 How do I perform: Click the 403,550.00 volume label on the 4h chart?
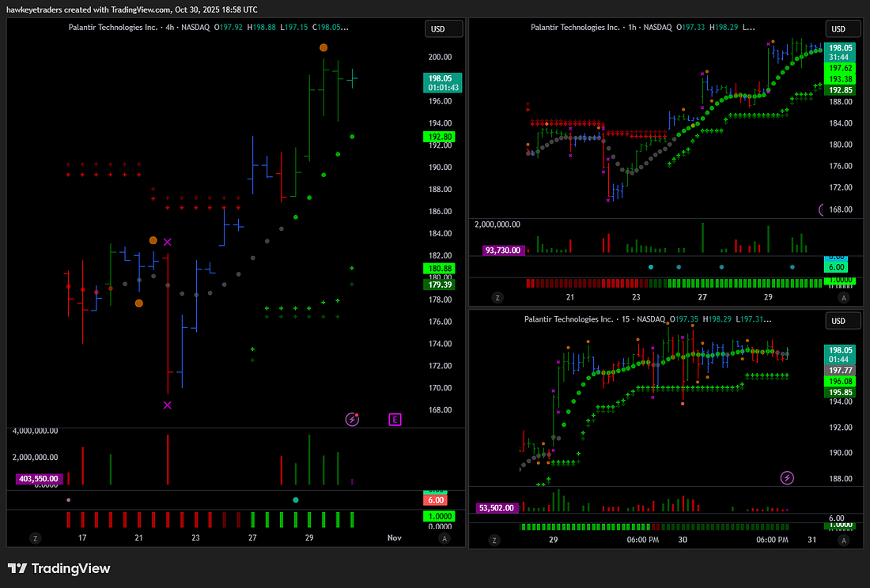click(x=39, y=479)
